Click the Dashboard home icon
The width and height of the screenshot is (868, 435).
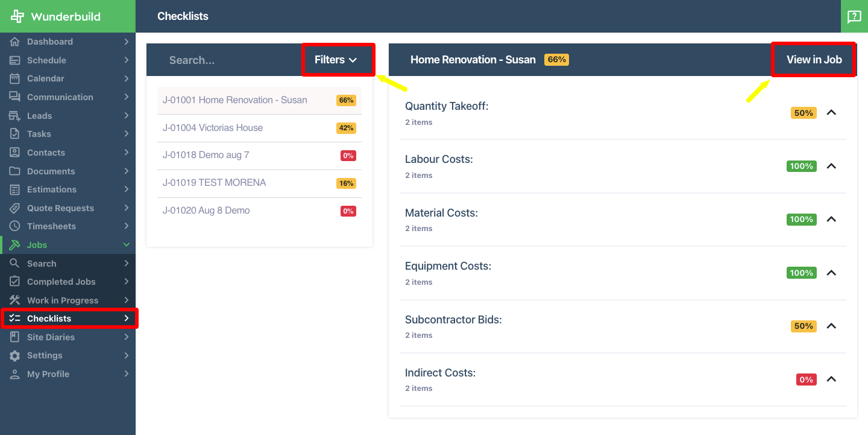tap(15, 42)
